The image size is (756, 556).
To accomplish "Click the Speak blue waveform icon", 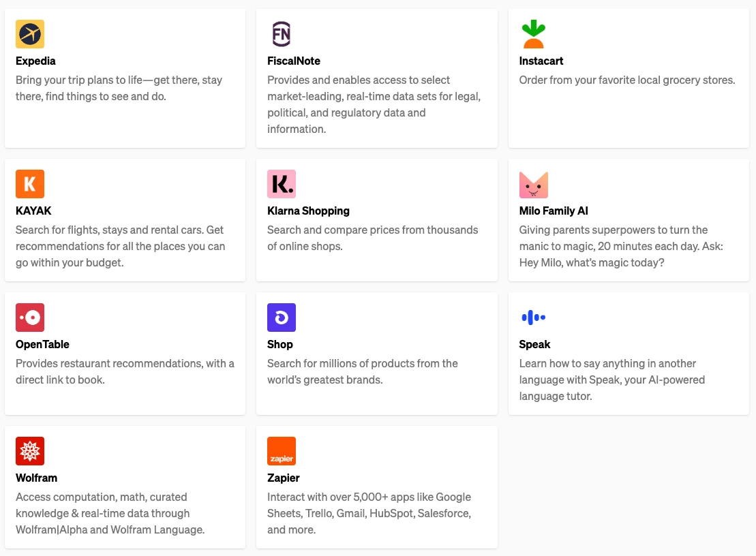I will (x=533, y=318).
